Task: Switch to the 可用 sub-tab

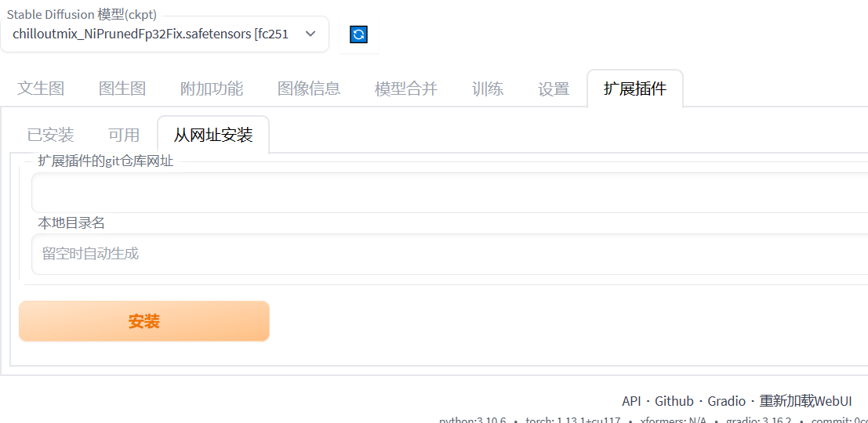Action: [x=124, y=135]
